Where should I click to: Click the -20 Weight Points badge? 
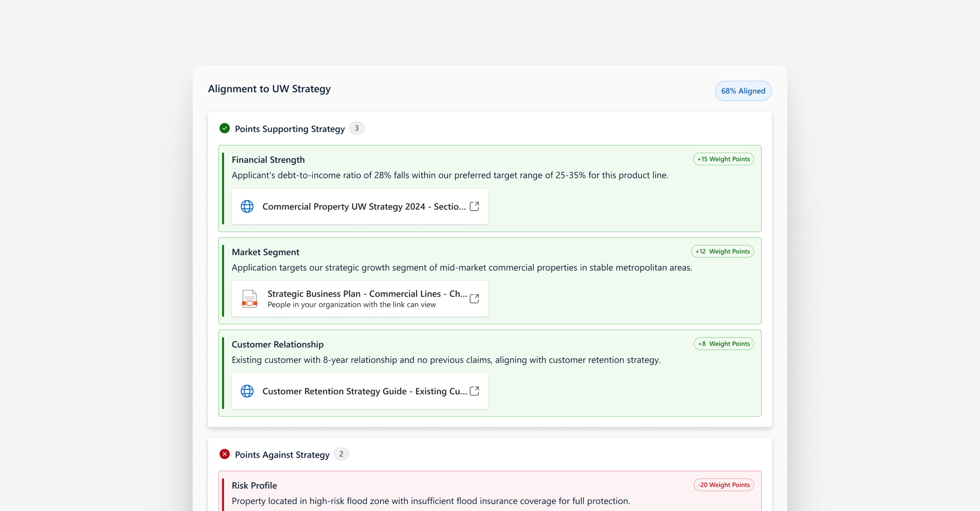pos(724,485)
